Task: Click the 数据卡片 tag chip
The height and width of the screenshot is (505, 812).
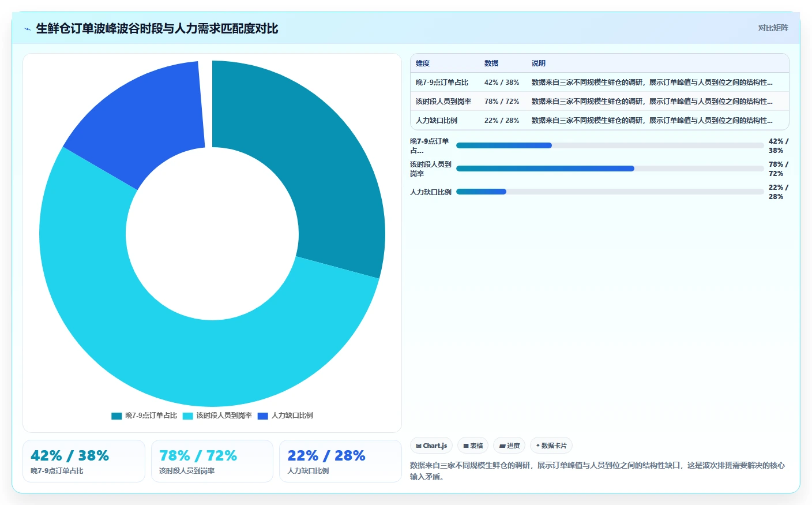Action: coord(551,446)
